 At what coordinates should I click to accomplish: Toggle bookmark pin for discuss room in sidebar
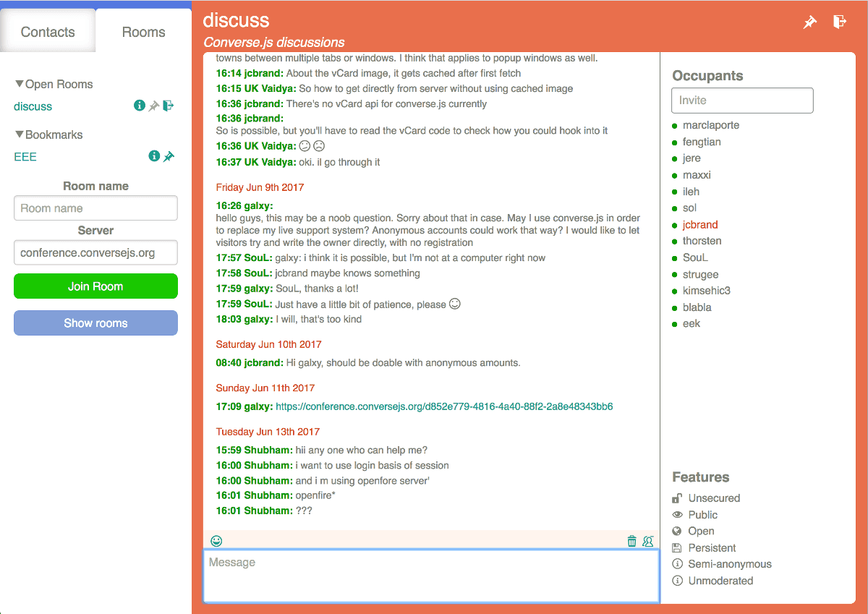(154, 106)
